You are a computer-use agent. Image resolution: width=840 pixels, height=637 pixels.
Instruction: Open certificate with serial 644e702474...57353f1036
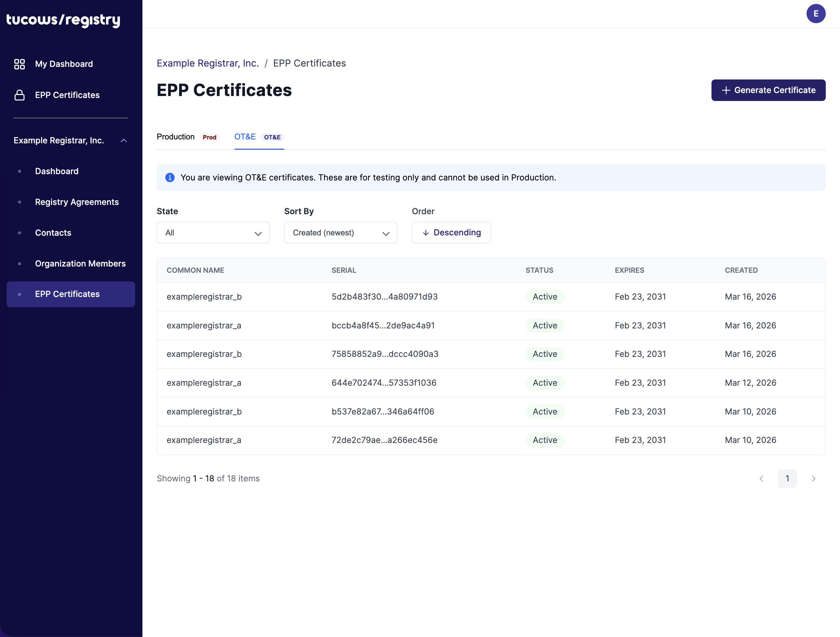tap(491, 383)
